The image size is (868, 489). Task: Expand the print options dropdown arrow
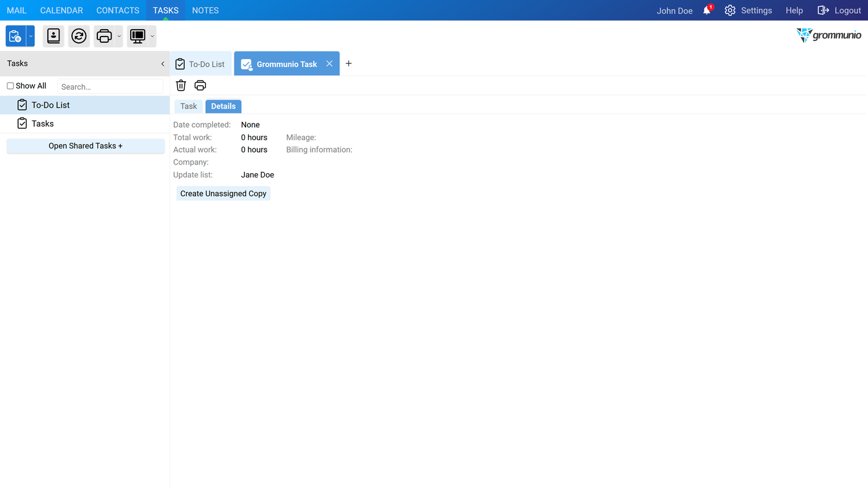pyautogui.click(x=119, y=36)
